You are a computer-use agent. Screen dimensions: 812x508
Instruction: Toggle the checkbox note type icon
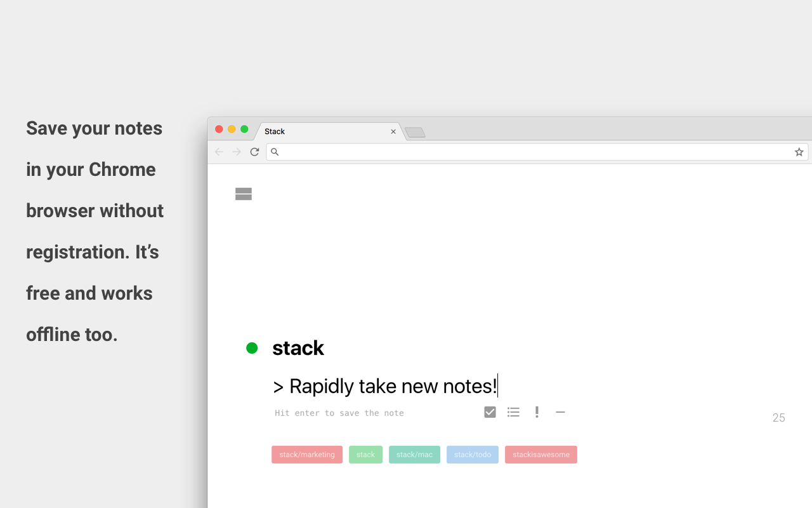(490, 412)
